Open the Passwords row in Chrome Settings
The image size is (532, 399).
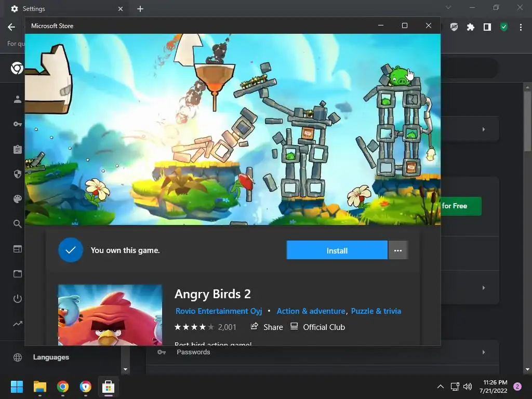(322, 352)
